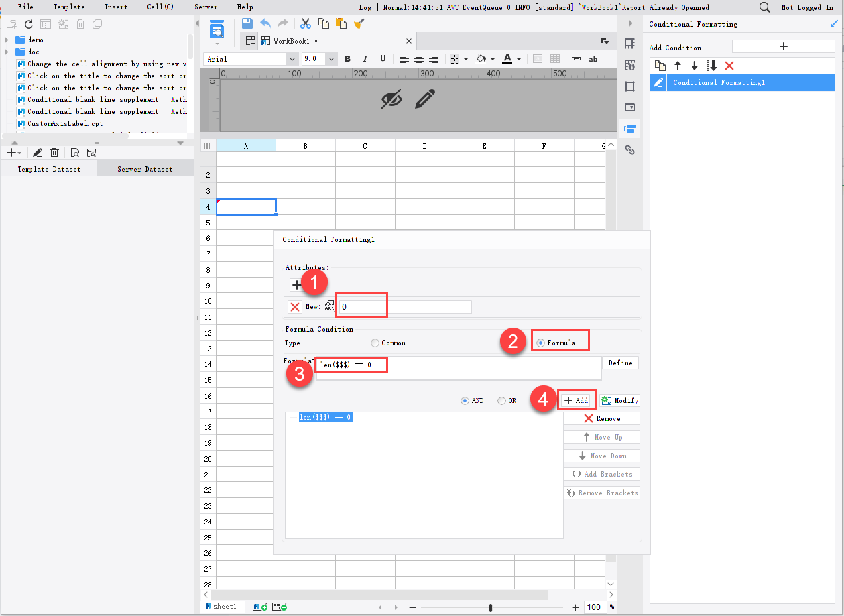This screenshot has width=844, height=616.
Task: Open the Paste Format brush tool
Action: [359, 23]
